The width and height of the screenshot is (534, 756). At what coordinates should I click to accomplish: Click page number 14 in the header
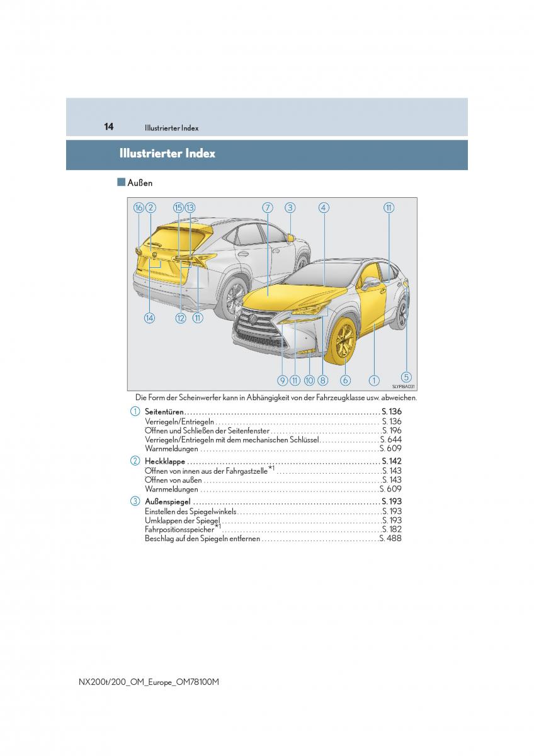(109, 127)
